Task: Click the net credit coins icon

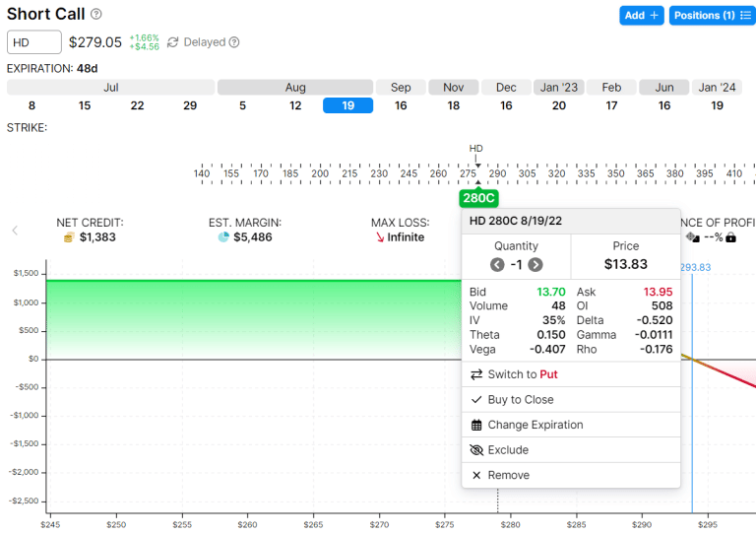Action: (68, 237)
